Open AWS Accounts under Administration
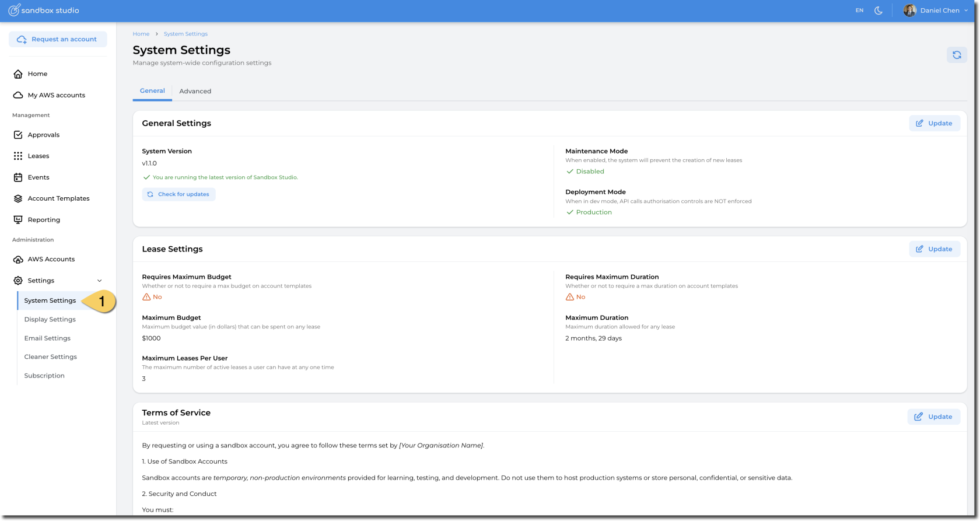The height and width of the screenshot is (521, 980). pos(51,259)
